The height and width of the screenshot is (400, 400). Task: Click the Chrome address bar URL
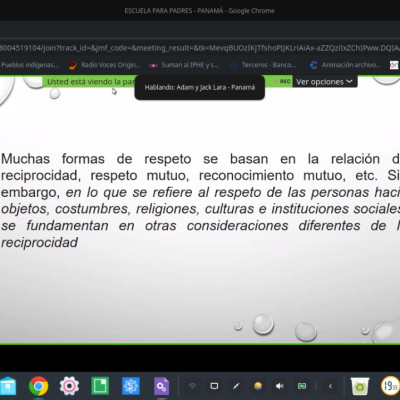200,48
